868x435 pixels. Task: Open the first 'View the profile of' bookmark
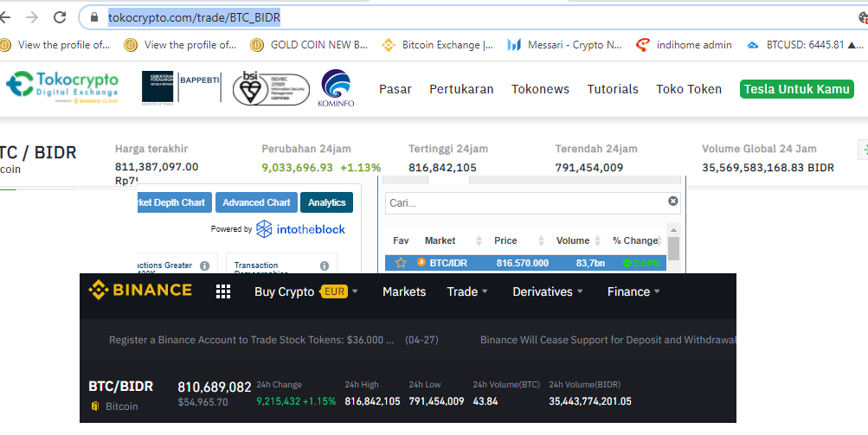coord(55,45)
